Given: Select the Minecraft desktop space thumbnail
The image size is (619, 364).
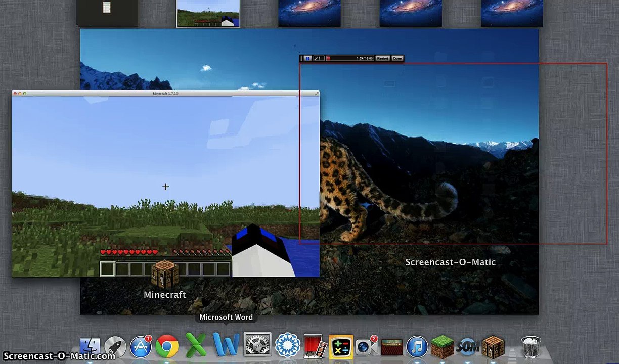Looking at the screenshot, I should tap(208, 13).
